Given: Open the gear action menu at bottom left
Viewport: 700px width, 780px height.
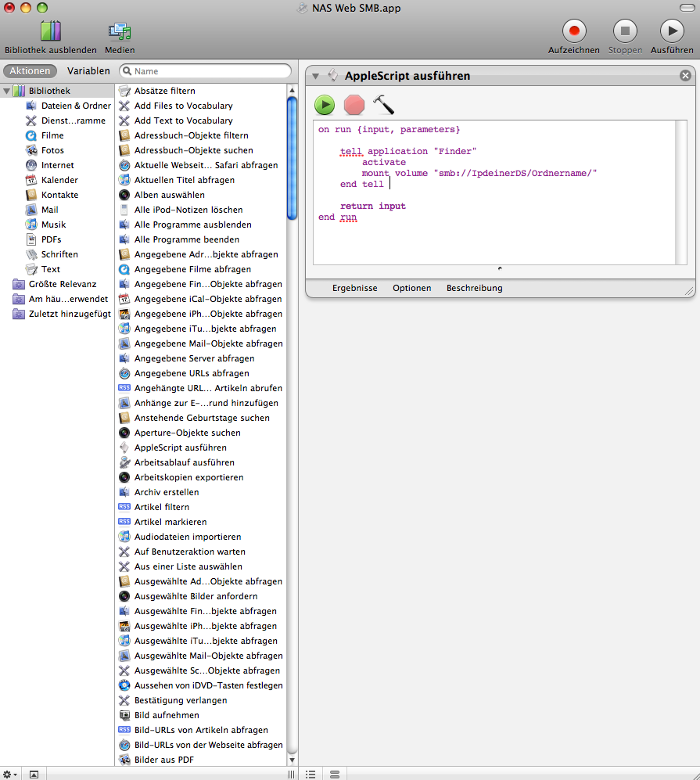Looking at the screenshot, I should pos(9,774).
